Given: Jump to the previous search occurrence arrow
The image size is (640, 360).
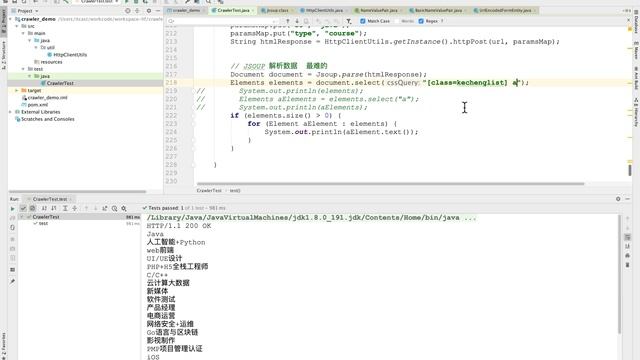Looking at the screenshot, I should pyautogui.click(x=288, y=21).
